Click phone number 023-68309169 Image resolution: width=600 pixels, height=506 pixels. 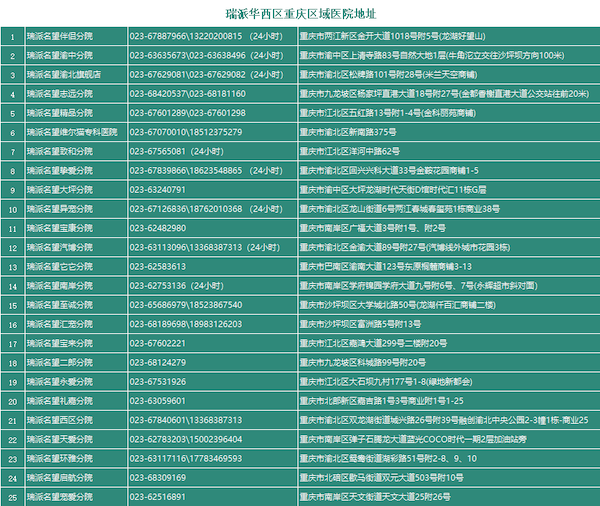158,478
